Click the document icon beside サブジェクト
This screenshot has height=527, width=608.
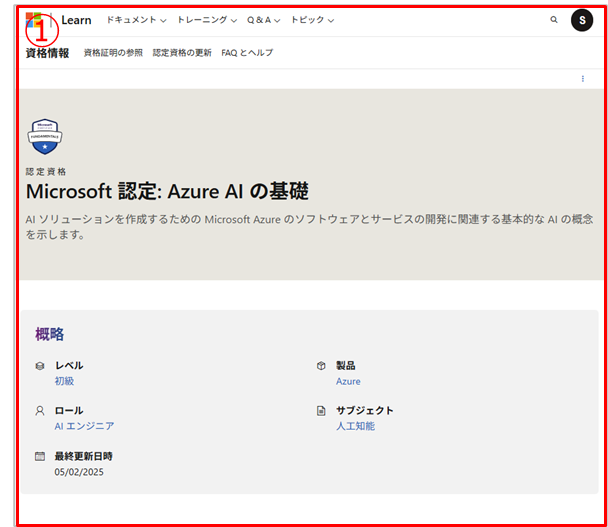click(x=321, y=411)
